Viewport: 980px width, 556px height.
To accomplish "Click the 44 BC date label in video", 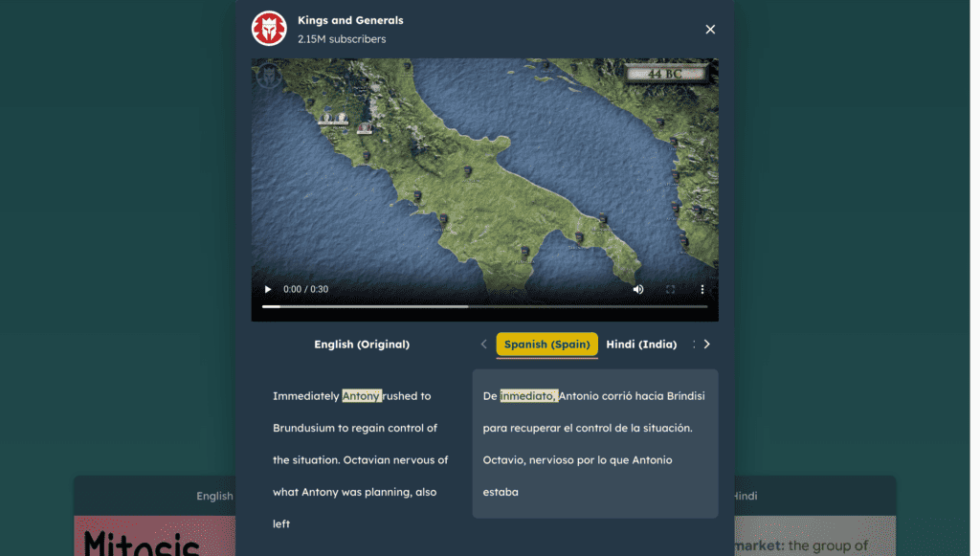I will [665, 74].
